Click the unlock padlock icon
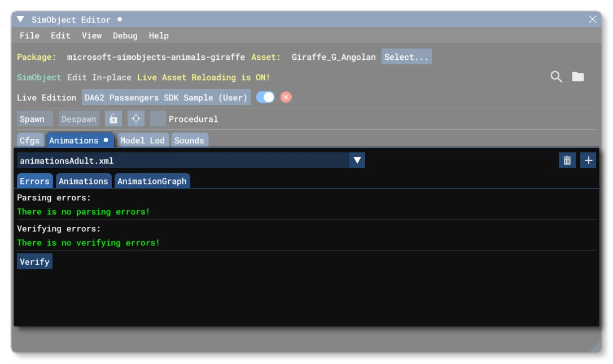613x364 pixels. click(x=113, y=119)
